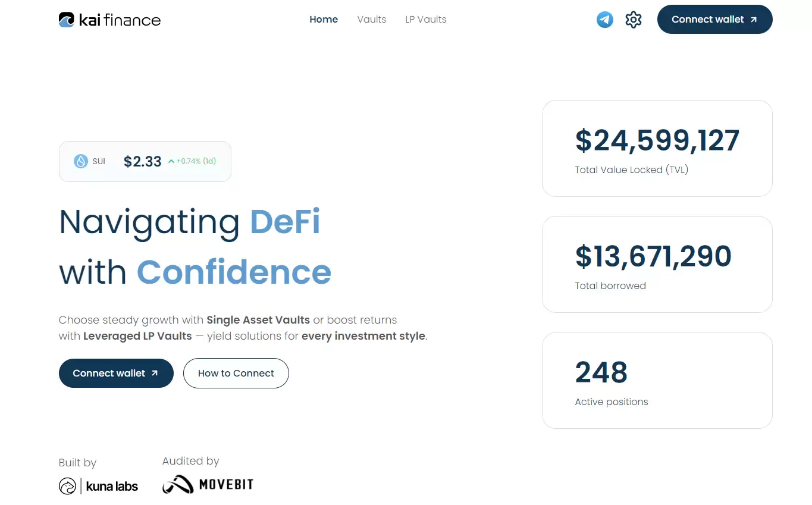Image resolution: width=812 pixels, height=505 pixels.
Task: Click the SUI price ticker widget
Action: click(145, 161)
